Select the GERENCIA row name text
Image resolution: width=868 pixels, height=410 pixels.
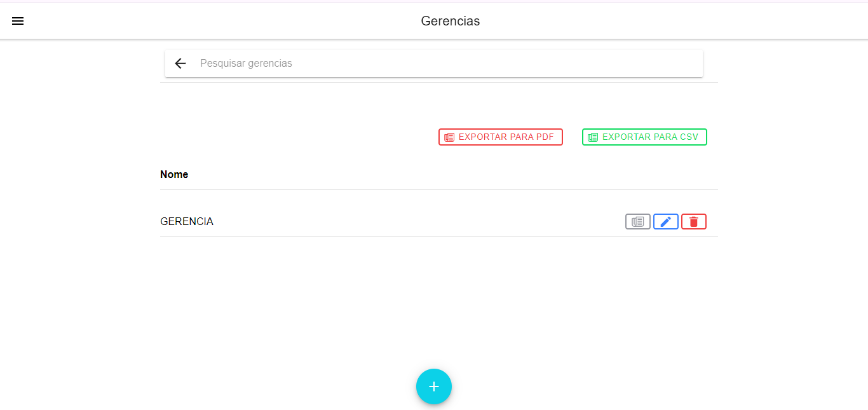coord(187,222)
